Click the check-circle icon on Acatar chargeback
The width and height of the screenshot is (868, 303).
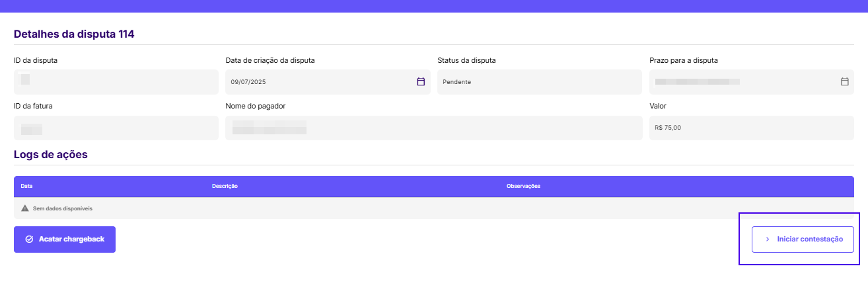pos(29,239)
